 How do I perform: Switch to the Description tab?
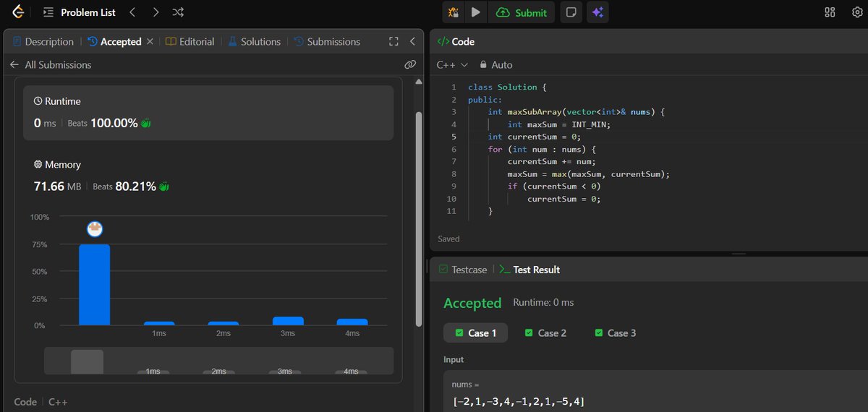43,42
